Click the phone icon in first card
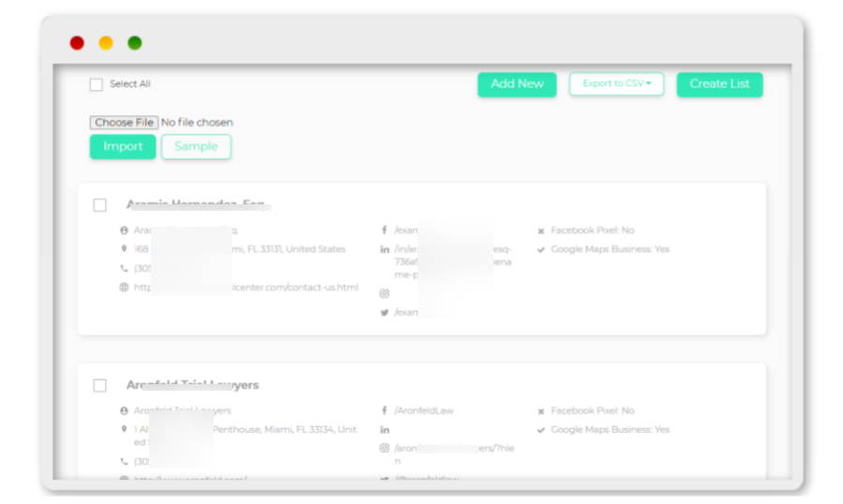Screen dimensions: 843x504 coord(125,268)
